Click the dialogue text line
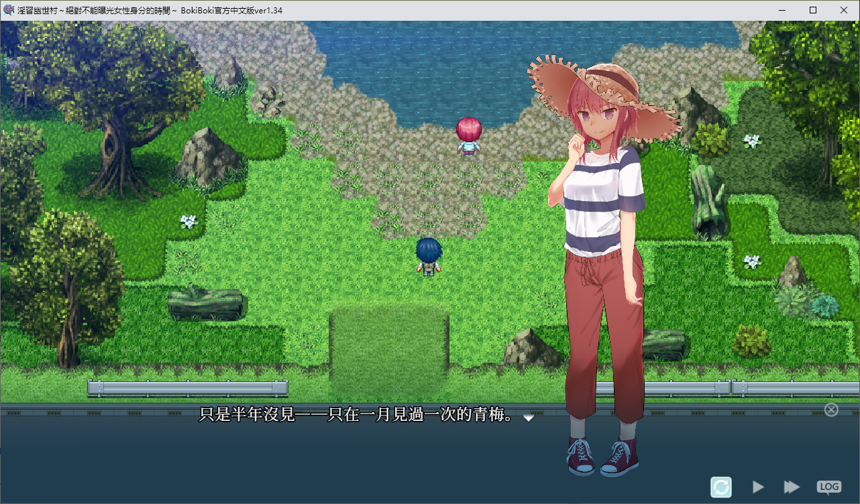860x504 pixels. (x=357, y=415)
